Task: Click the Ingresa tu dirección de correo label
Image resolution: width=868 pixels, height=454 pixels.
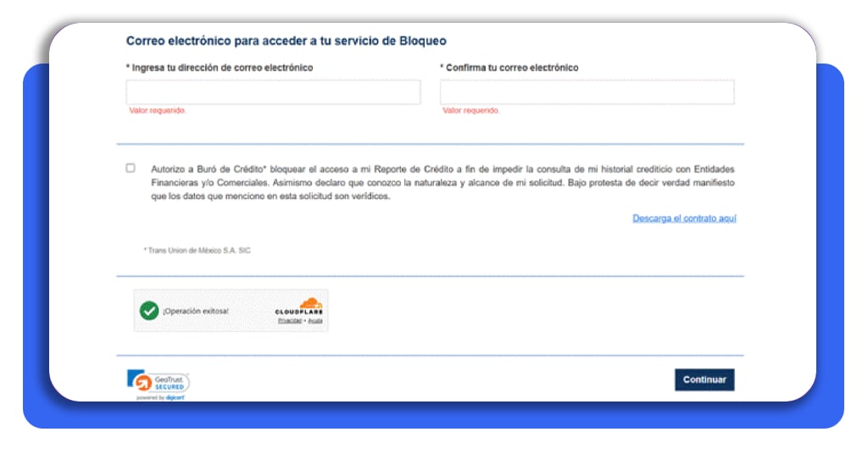Action: [x=220, y=68]
